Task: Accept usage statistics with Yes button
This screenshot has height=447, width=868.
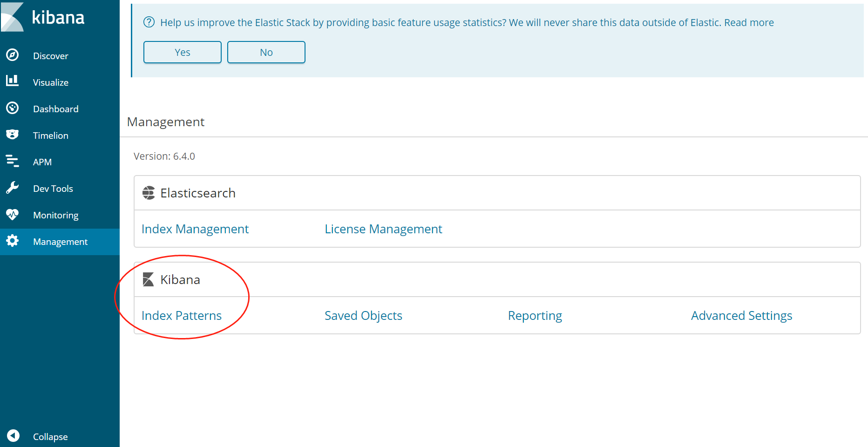Action: 183,52
